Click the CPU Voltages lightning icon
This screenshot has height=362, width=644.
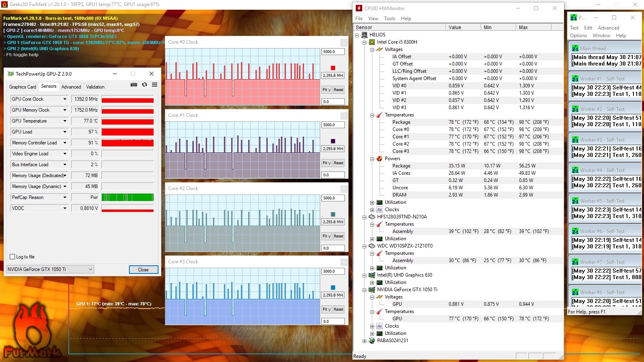click(x=380, y=49)
